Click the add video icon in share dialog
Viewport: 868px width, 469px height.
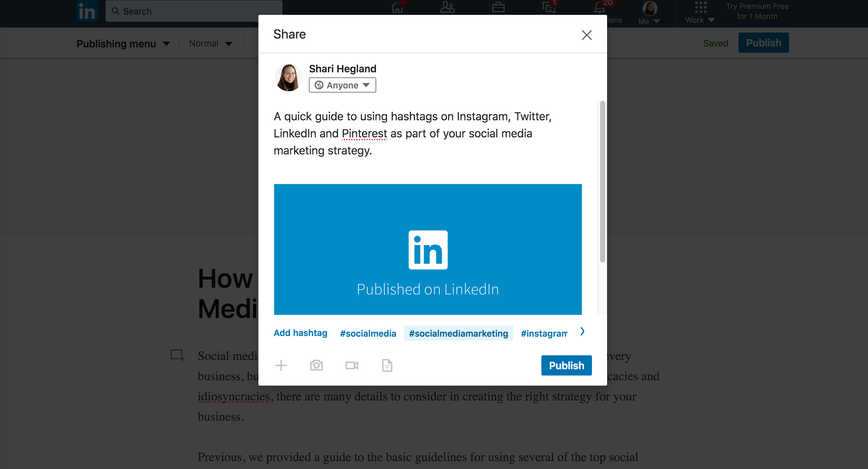tap(352, 365)
